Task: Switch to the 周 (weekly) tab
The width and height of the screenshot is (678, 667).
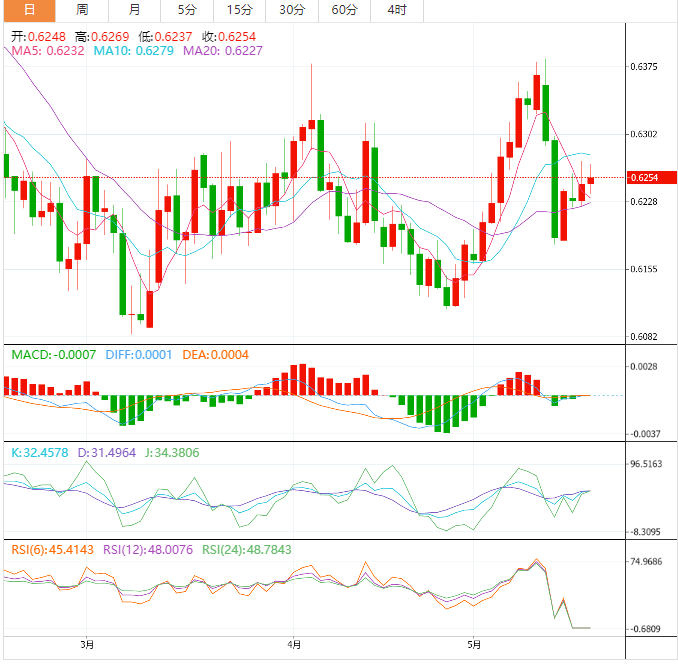Action: [82, 10]
